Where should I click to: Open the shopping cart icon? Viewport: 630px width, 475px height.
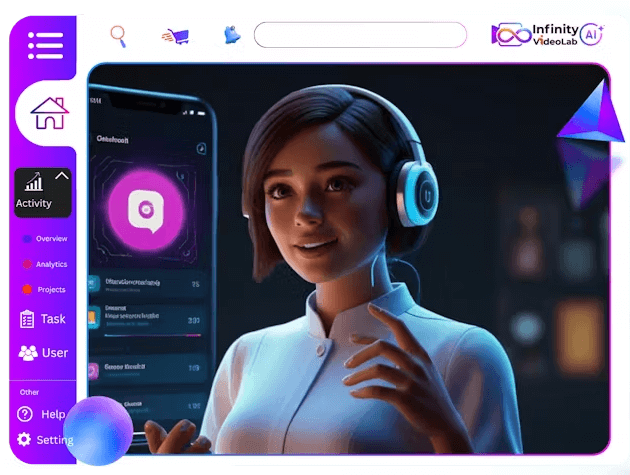[176, 37]
